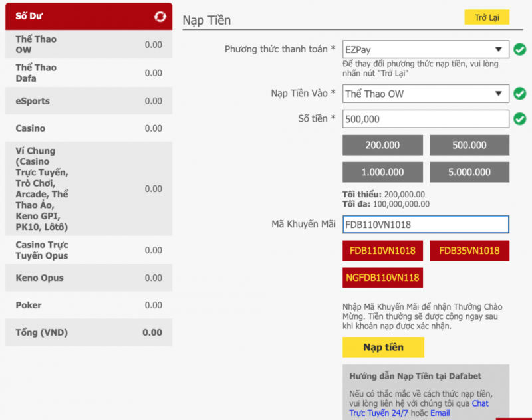532x420 pixels.
Task: Select the eSports balance row
Action: [x=88, y=101]
